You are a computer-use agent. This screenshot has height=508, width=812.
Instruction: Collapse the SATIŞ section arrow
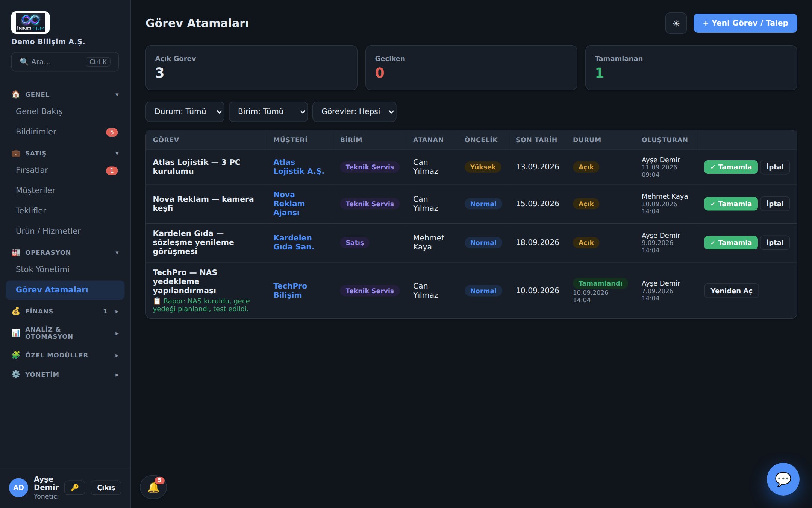pyautogui.click(x=117, y=154)
